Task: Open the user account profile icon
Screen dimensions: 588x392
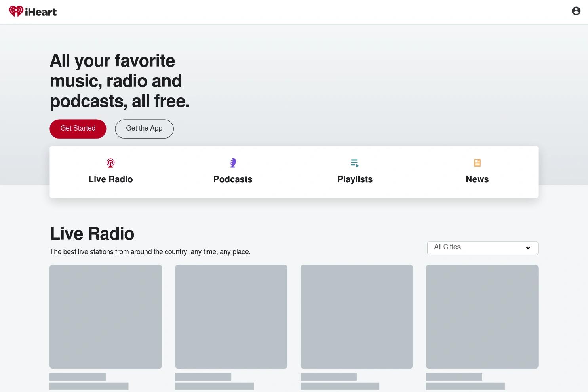Action: (x=576, y=11)
